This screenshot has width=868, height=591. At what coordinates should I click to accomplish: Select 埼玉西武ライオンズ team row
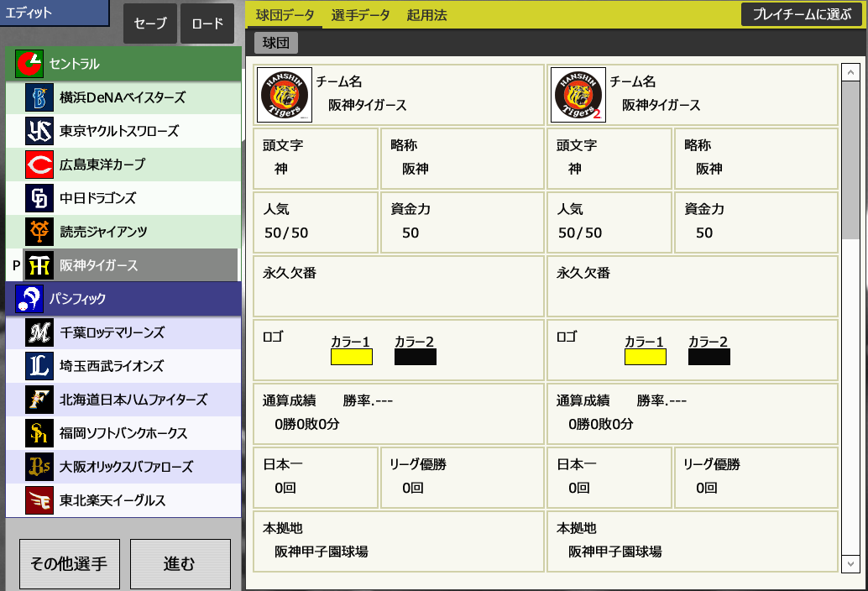pyautogui.click(x=123, y=366)
